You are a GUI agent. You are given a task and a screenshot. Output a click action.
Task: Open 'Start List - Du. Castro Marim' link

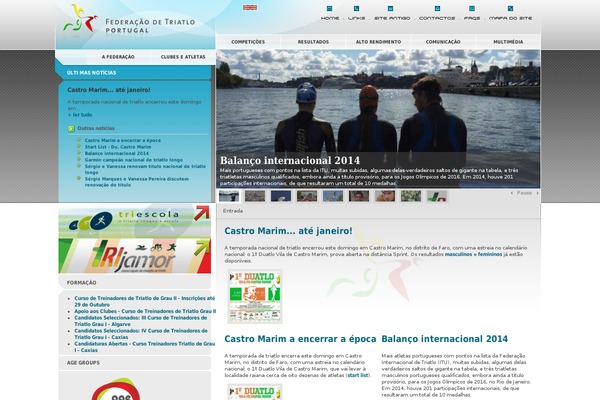pos(118,147)
